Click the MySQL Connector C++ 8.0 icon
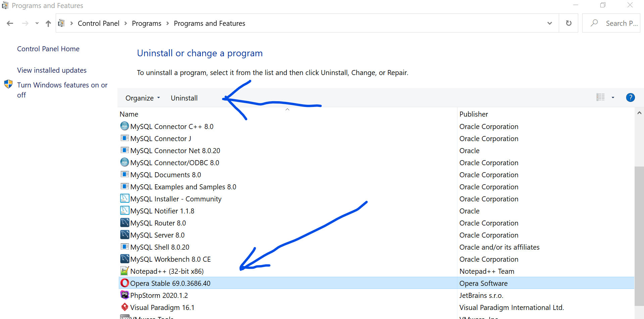This screenshot has width=644, height=319. point(125,126)
